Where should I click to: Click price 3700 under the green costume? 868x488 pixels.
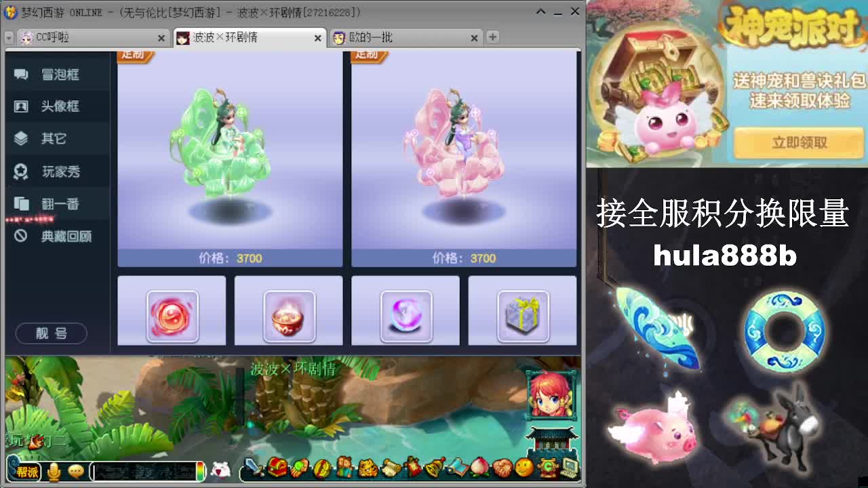coord(250,258)
